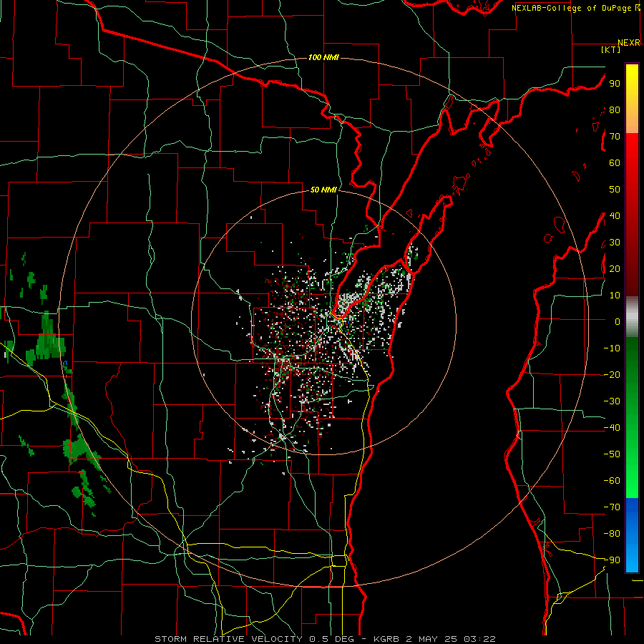Screen dimensions: 644x644
Task: Click the [KT] units label
Action: click(x=611, y=49)
